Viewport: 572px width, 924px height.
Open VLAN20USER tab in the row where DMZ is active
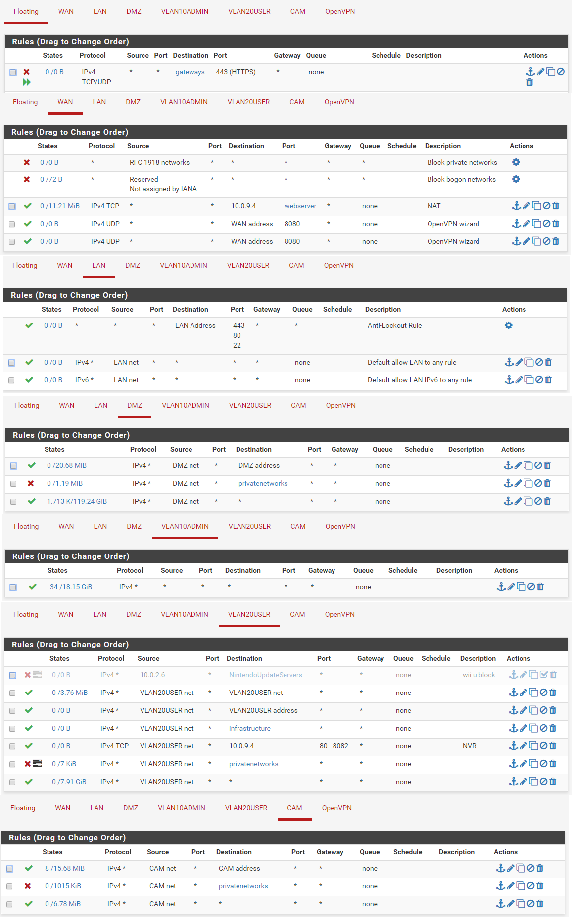click(250, 405)
